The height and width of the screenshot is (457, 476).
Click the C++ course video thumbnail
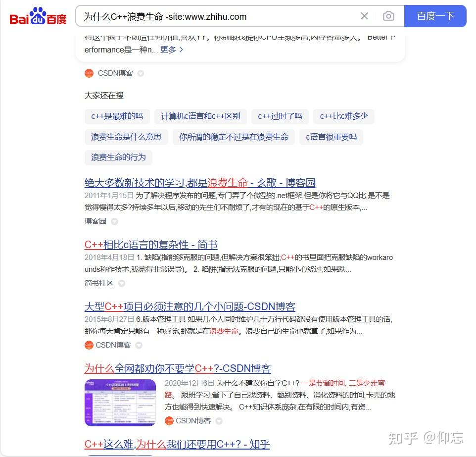[x=119, y=403]
